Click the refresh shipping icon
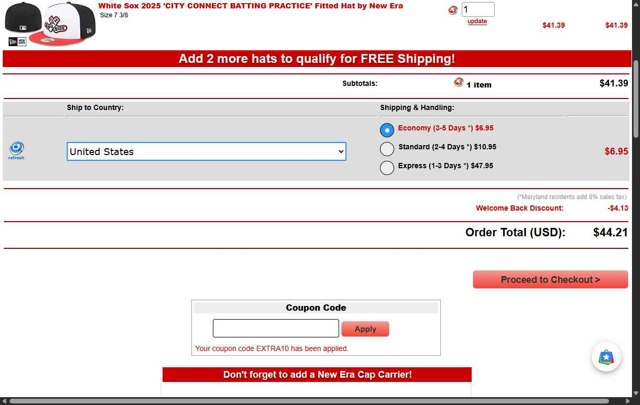 point(16,150)
